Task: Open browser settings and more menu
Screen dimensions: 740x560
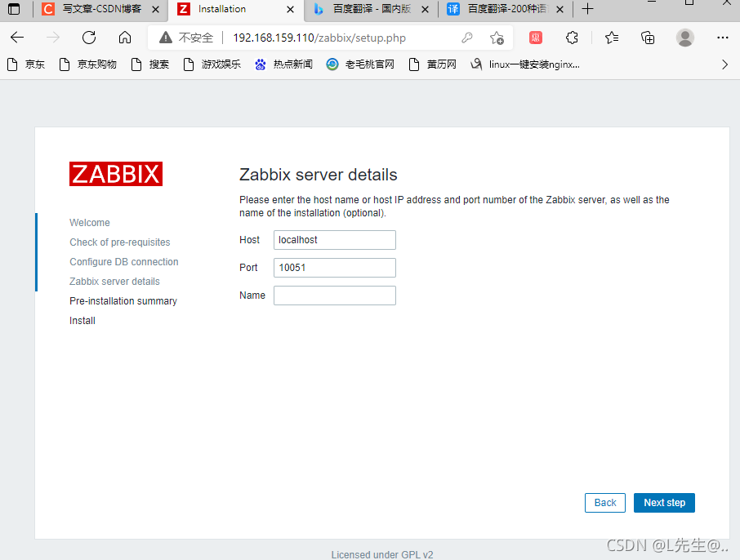Action: tap(723, 38)
